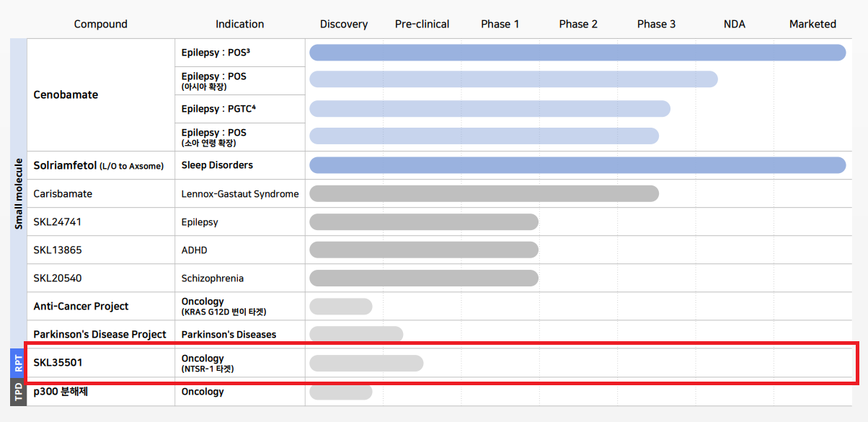
Task: Click the Lennox-Gastaut Syndrome progress bar
Action: (x=484, y=193)
